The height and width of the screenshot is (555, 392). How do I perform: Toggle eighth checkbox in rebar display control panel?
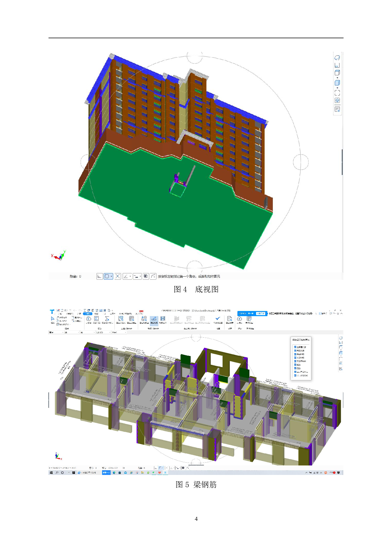(295, 372)
